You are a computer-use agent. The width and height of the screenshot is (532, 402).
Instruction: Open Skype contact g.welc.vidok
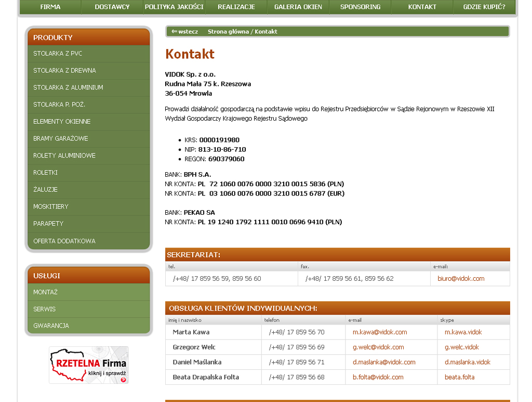(x=462, y=347)
